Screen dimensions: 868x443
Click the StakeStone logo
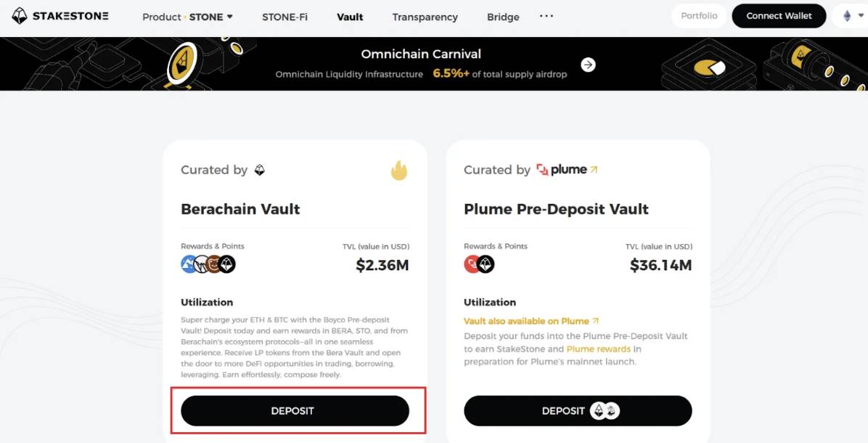pyautogui.click(x=60, y=16)
